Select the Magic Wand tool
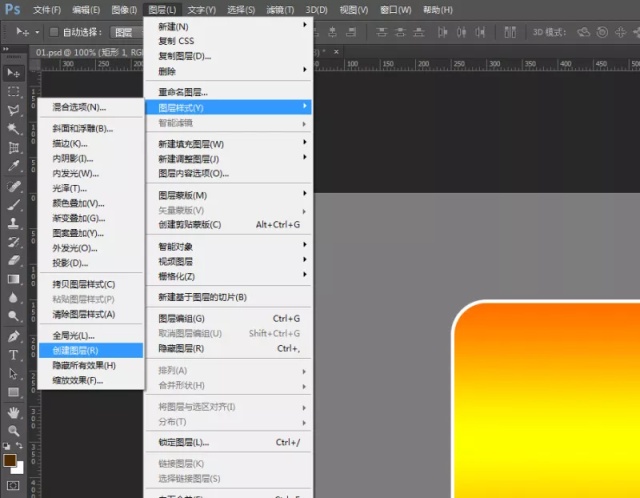The width and height of the screenshot is (640, 498). (13, 129)
